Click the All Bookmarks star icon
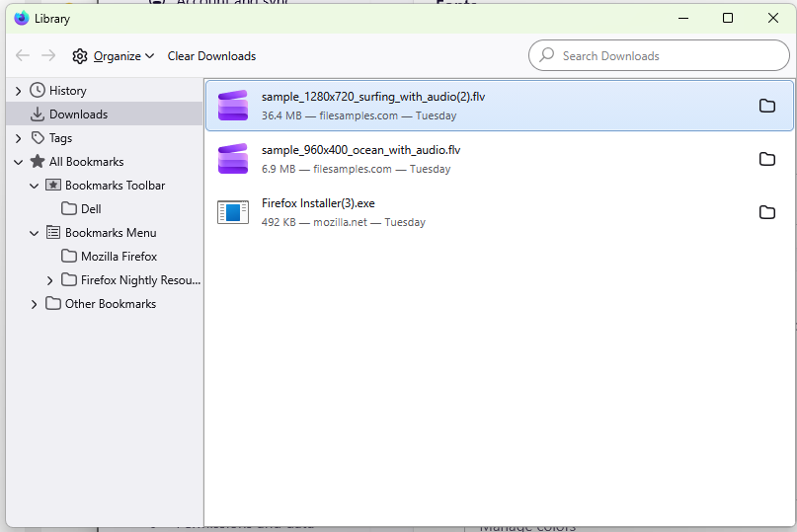Viewport: 797px width, 532px height. (x=38, y=162)
